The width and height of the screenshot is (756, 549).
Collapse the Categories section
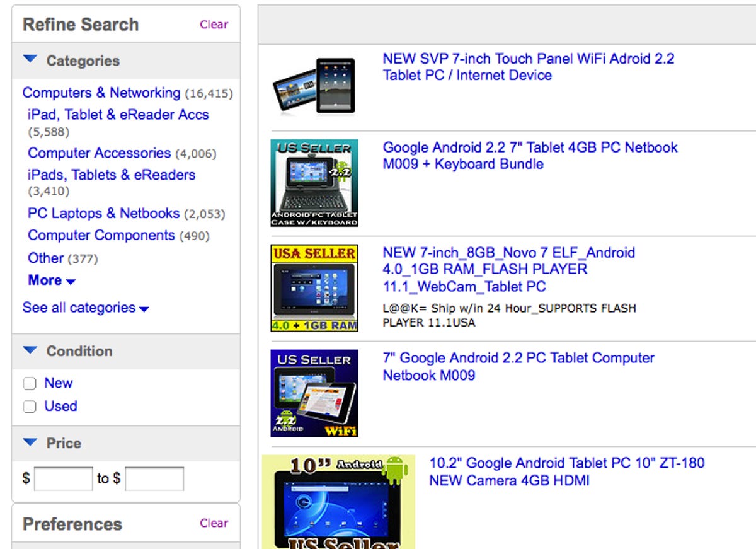pos(29,60)
